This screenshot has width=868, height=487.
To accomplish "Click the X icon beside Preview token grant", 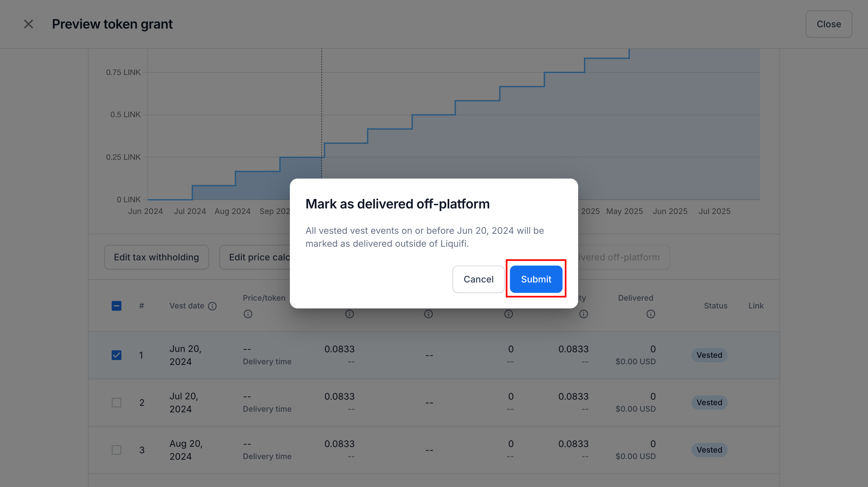I will [29, 24].
